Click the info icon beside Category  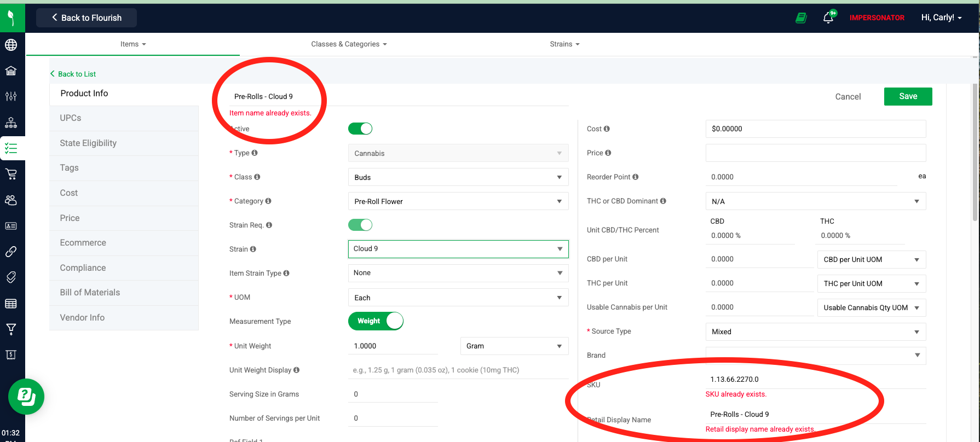[x=268, y=201]
